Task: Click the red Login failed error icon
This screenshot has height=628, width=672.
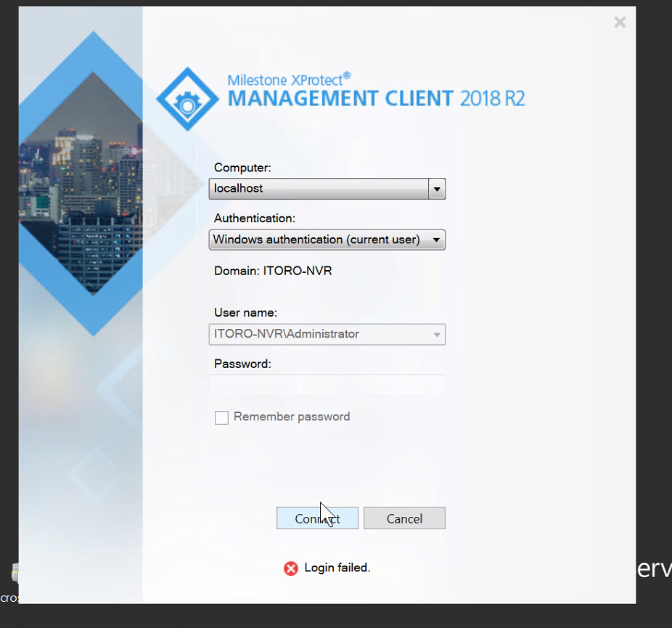Action: [x=290, y=568]
